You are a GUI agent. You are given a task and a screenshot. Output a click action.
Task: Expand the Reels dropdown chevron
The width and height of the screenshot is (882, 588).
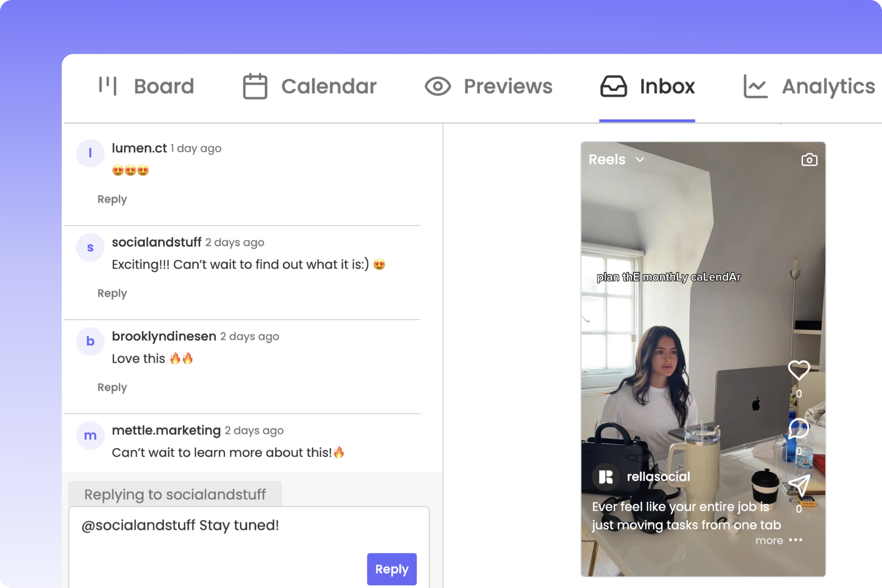(640, 159)
